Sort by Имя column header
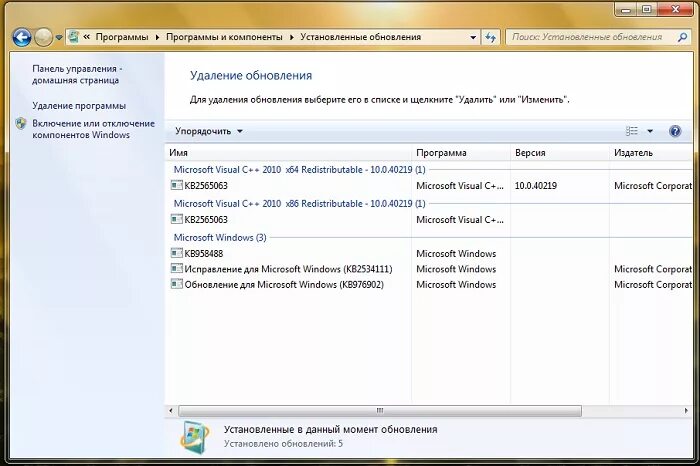The width and height of the screenshot is (700, 466). point(288,153)
